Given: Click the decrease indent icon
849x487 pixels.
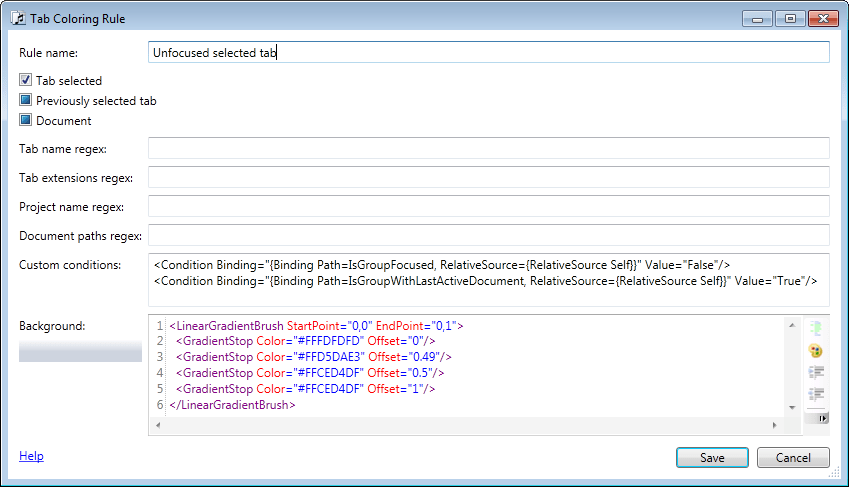Looking at the screenshot, I should [816, 393].
